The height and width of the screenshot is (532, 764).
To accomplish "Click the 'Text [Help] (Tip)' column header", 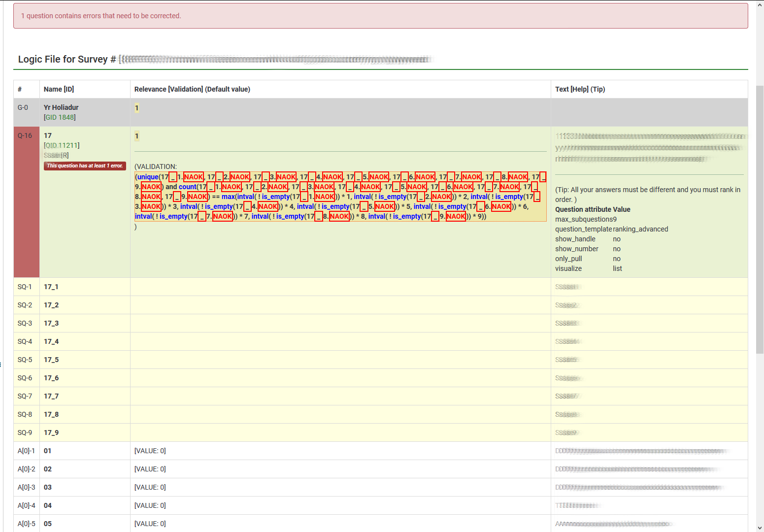I will coord(580,89).
